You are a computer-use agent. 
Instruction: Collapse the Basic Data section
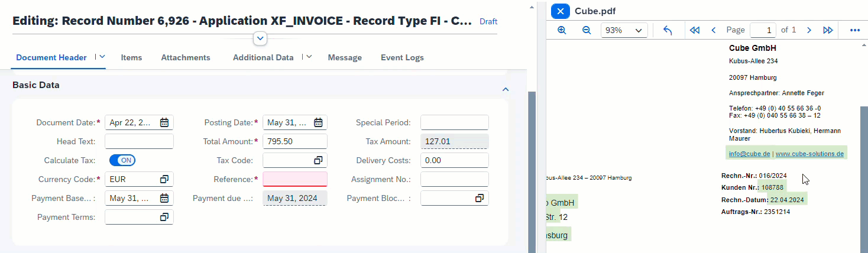point(505,89)
